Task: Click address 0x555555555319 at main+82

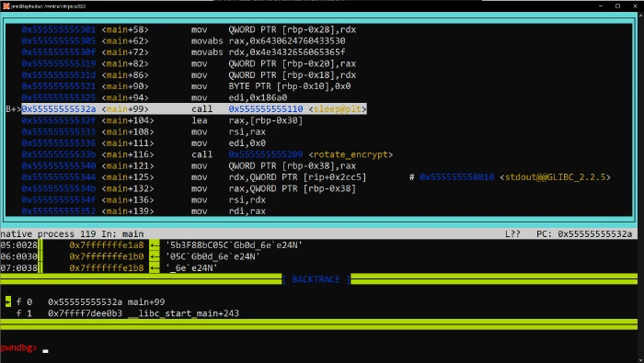Action: pyautogui.click(x=58, y=63)
